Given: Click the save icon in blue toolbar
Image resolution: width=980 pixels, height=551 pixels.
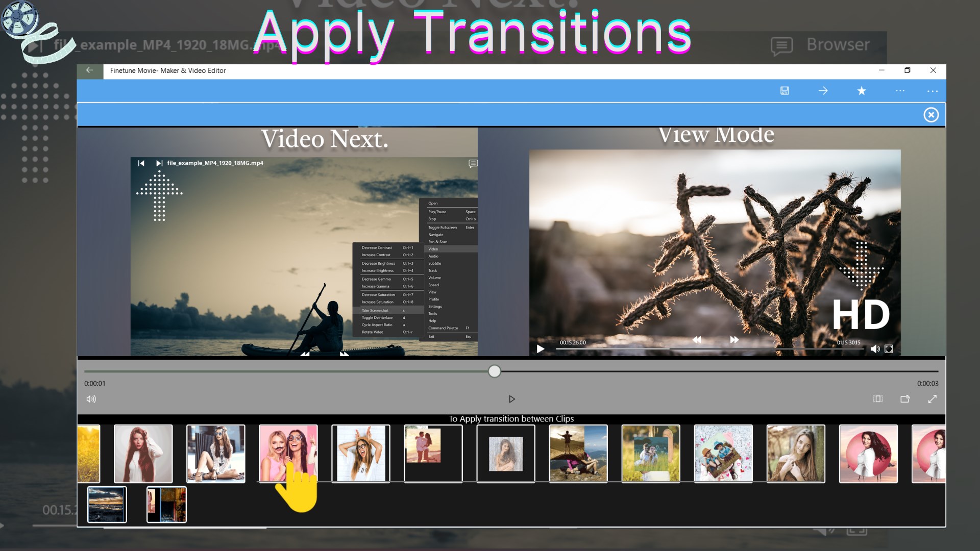Looking at the screenshot, I should [785, 91].
